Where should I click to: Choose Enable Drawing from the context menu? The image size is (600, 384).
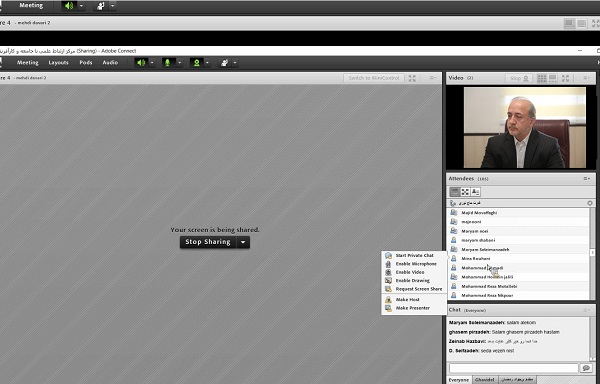point(414,281)
